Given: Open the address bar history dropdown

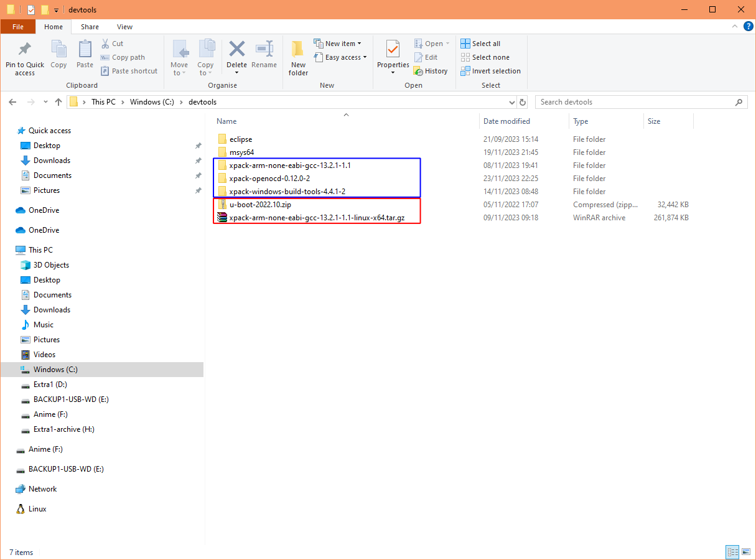Looking at the screenshot, I should [x=512, y=101].
